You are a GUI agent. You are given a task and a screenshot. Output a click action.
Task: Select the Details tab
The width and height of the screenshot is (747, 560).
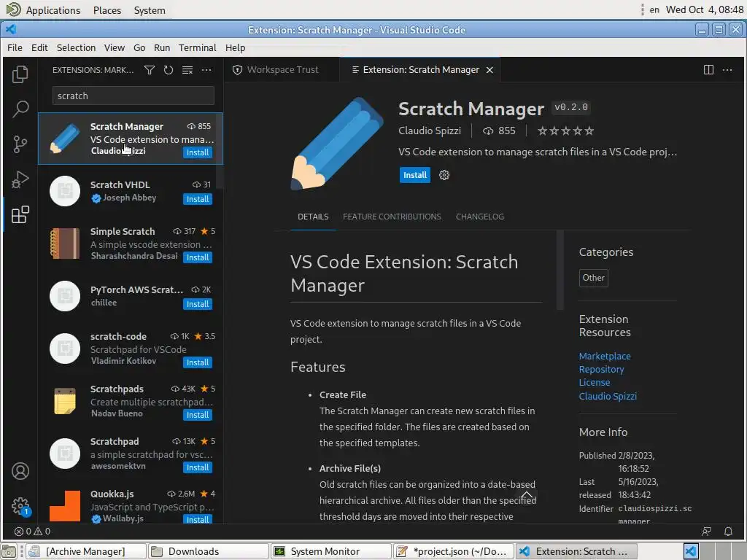pos(313,217)
